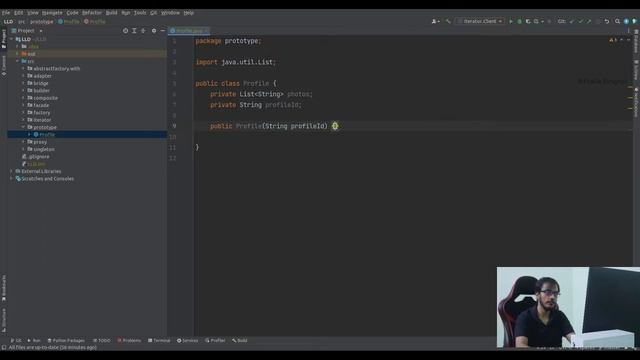Image resolution: width=640 pixels, height=360 pixels.
Task: Click the Git push arrow
Action: click(x=589, y=21)
